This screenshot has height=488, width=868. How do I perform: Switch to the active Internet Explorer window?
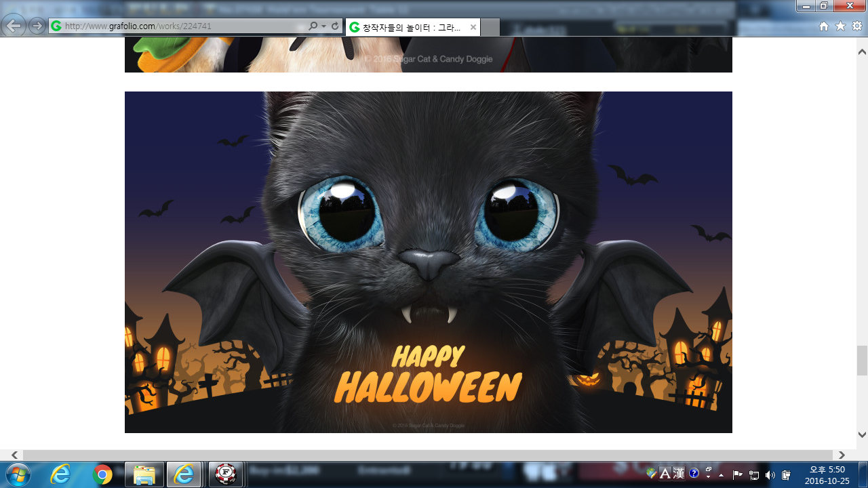[x=184, y=475]
